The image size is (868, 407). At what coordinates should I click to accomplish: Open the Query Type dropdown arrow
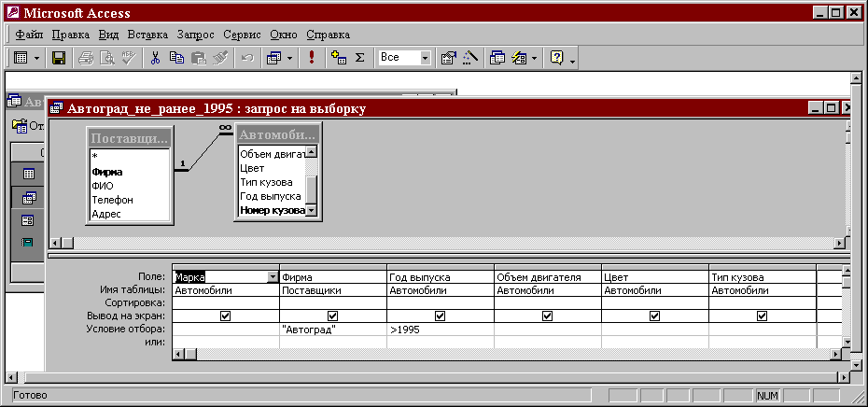tap(289, 58)
